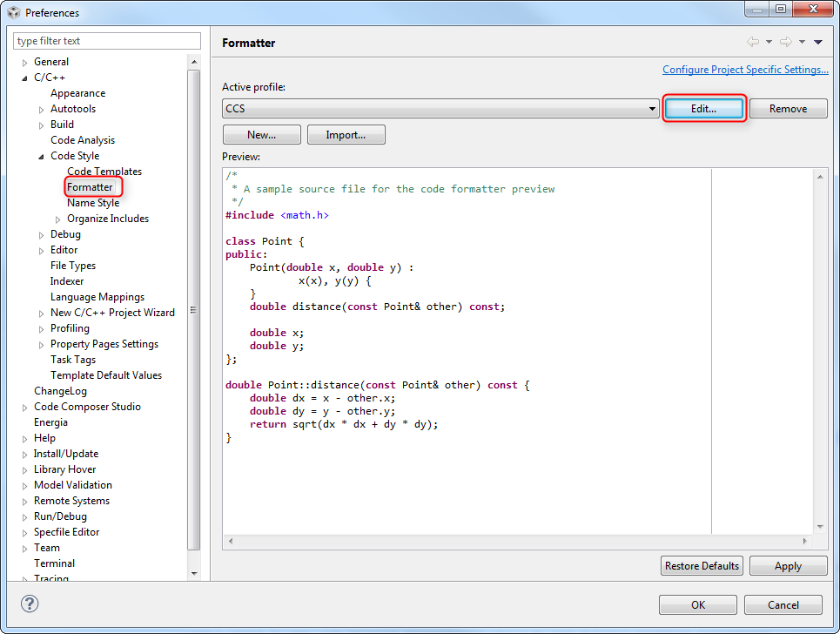Select Appearance in the tree

(77, 93)
